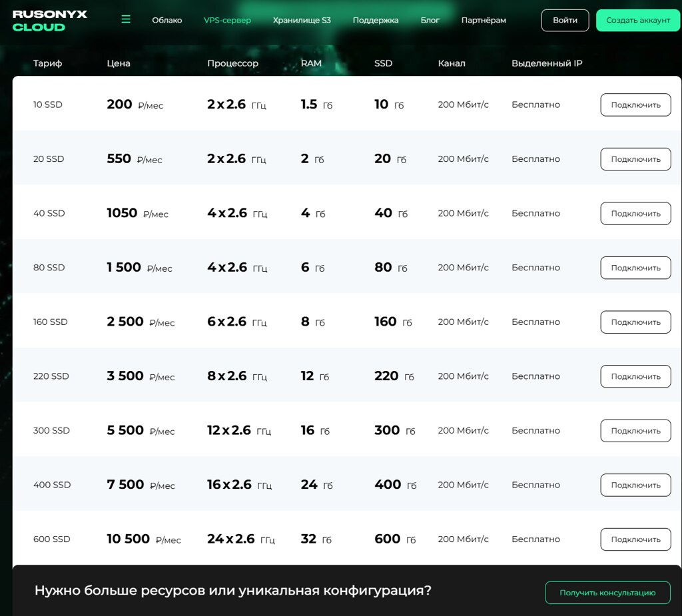This screenshot has width=682, height=616.
Task: Select the 12x2.6 ГГц processor value
Action: coord(239,430)
